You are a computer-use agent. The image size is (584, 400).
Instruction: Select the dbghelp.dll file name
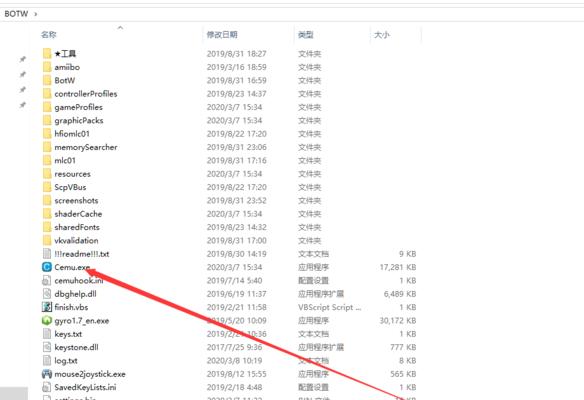[75, 294]
